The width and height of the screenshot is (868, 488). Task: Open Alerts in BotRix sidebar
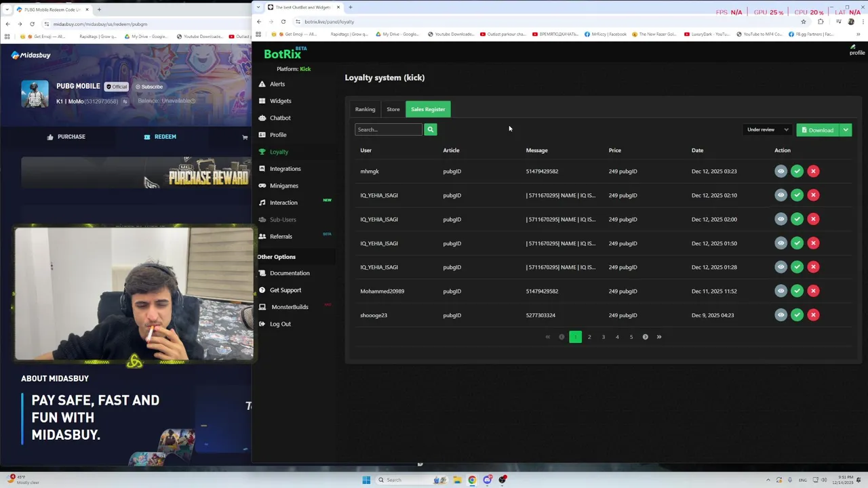277,84
